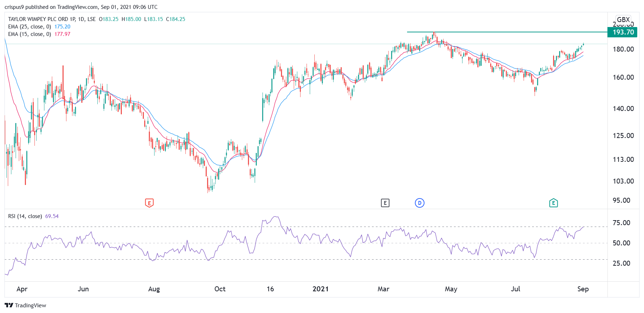Click the EMA 25 value 175.20

tap(62, 27)
